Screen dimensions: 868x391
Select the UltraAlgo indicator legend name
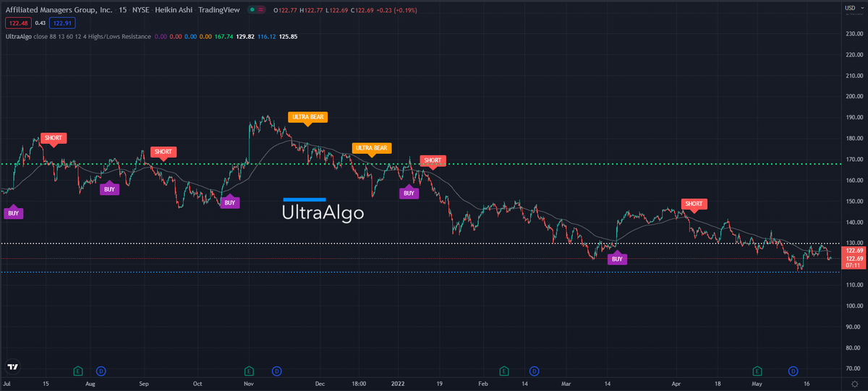(20, 36)
